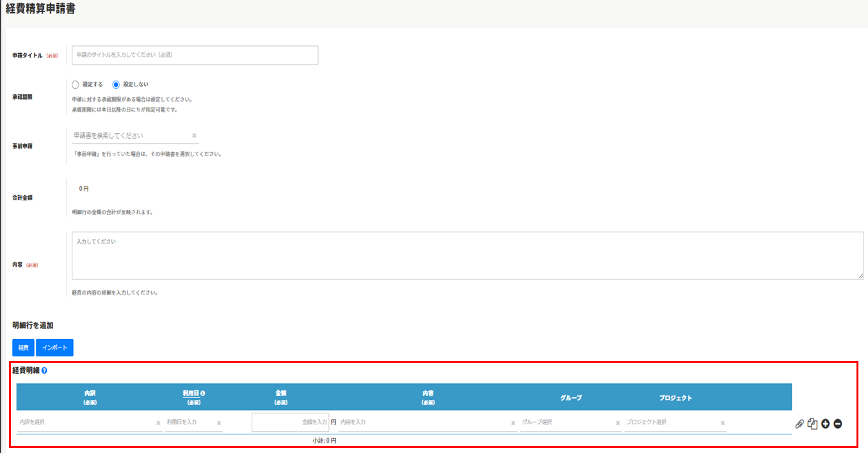This screenshot has height=453, width=868.
Task: Open the 申請書を検索してください search dropdown
Action: point(130,136)
